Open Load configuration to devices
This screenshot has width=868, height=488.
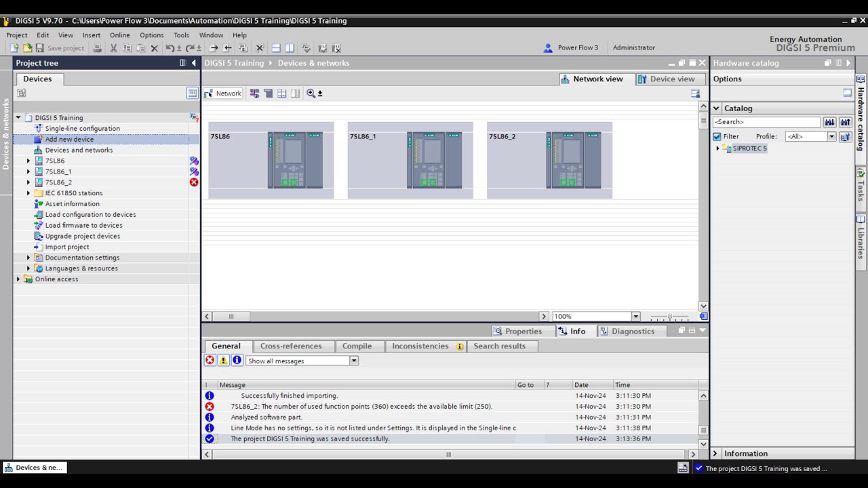90,215
